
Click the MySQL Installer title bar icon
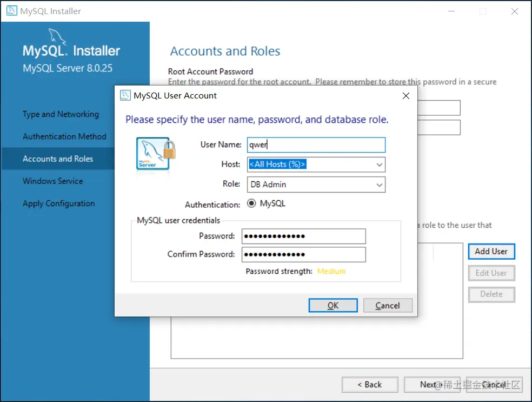click(11, 10)
